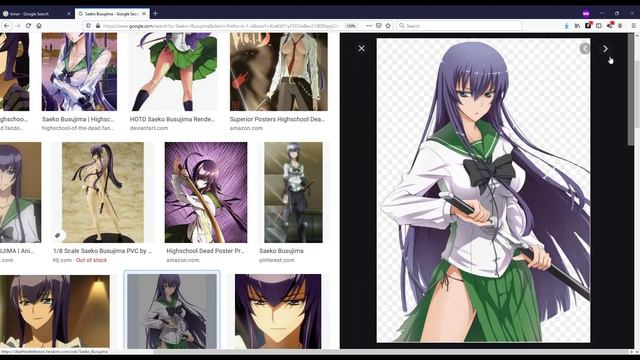Open 'HOTD Saeko Busujima Rende...' thumbnail

(x=173, y=72)
